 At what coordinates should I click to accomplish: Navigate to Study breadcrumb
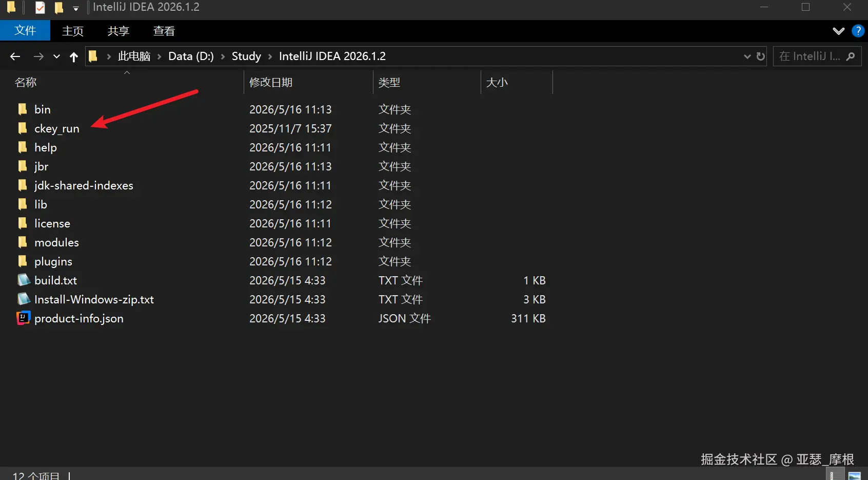coord(246,56)
